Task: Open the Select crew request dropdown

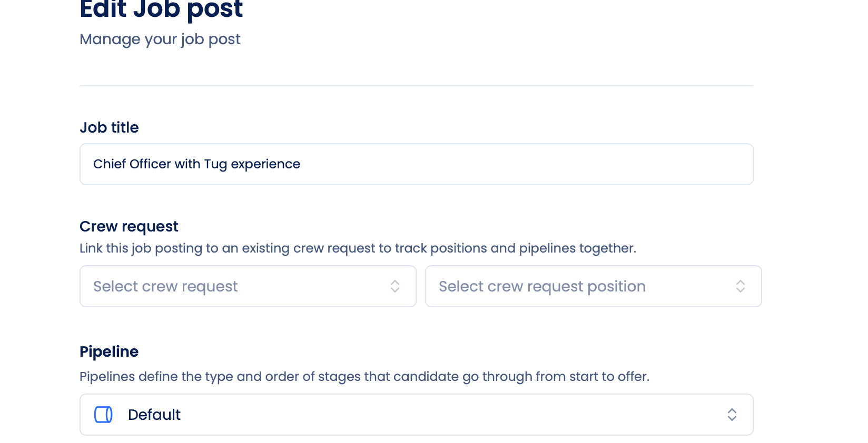Action: point(248,286)
